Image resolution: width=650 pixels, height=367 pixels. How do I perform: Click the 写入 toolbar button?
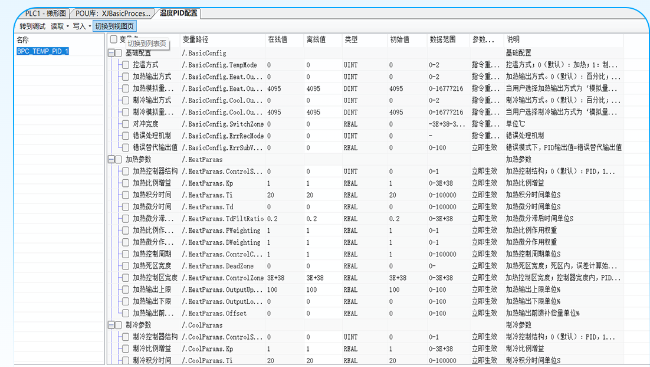click(x=79, y=26)
